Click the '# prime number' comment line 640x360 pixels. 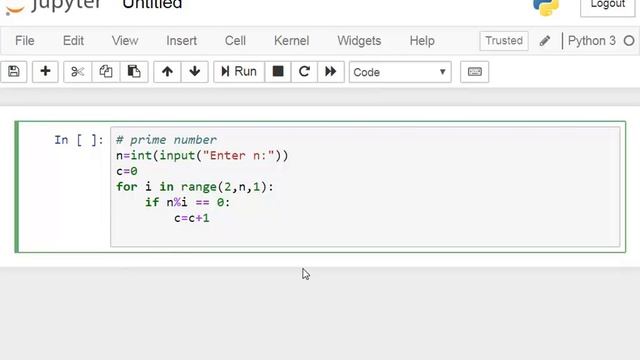[166, 140]
